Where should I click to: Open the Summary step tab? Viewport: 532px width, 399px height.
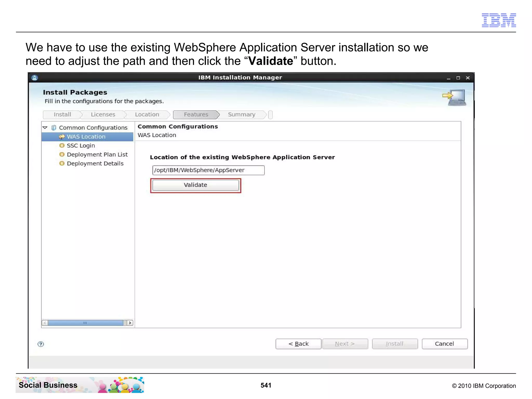click(242, 115)
